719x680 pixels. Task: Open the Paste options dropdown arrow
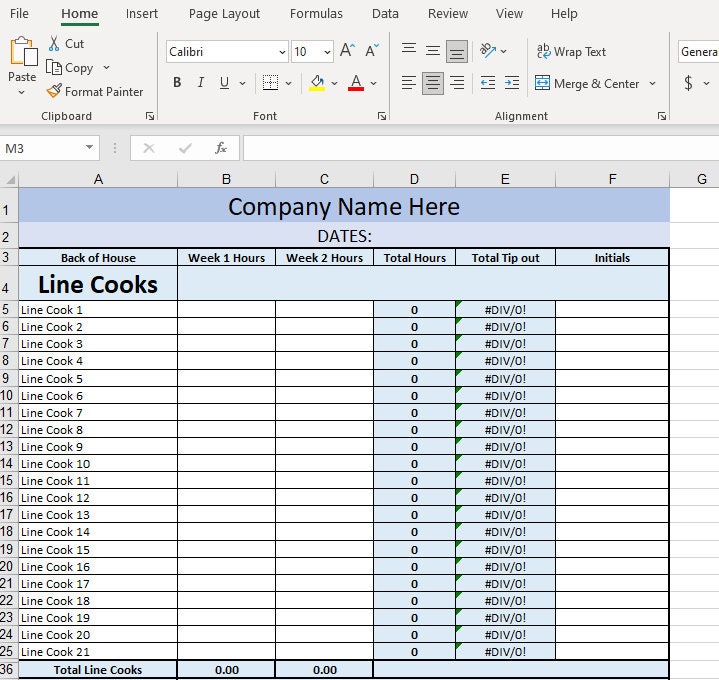click(22, 92)
